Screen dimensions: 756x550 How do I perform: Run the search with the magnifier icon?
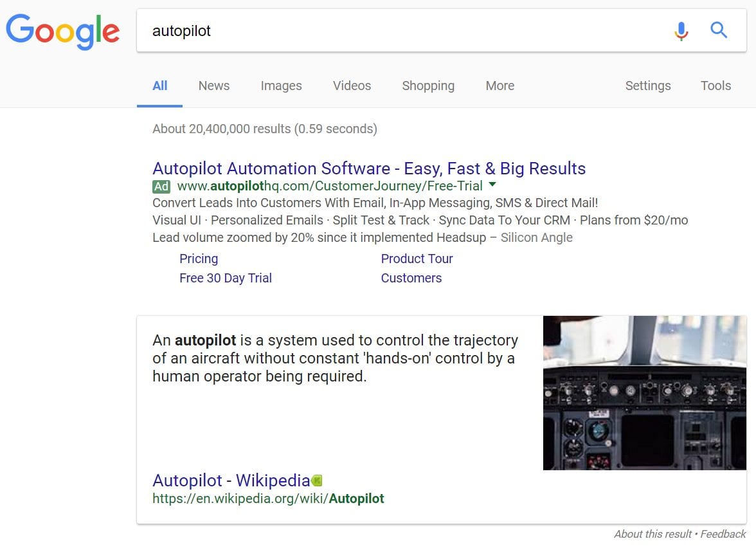click(x=719, y=30)
